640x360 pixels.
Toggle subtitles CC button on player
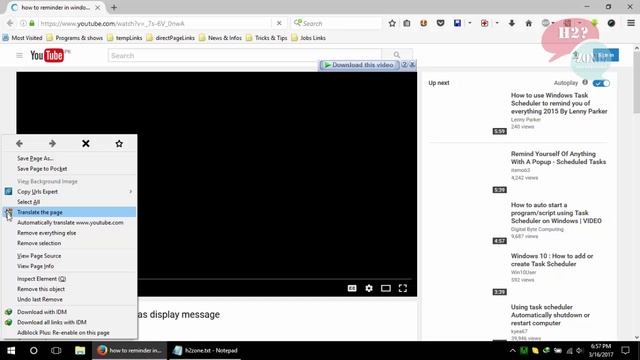pyautogui.click(x=352, y=288)
